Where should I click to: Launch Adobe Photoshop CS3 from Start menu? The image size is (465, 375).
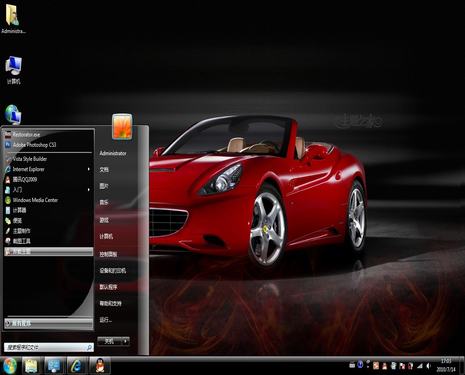tap(49, 145)
